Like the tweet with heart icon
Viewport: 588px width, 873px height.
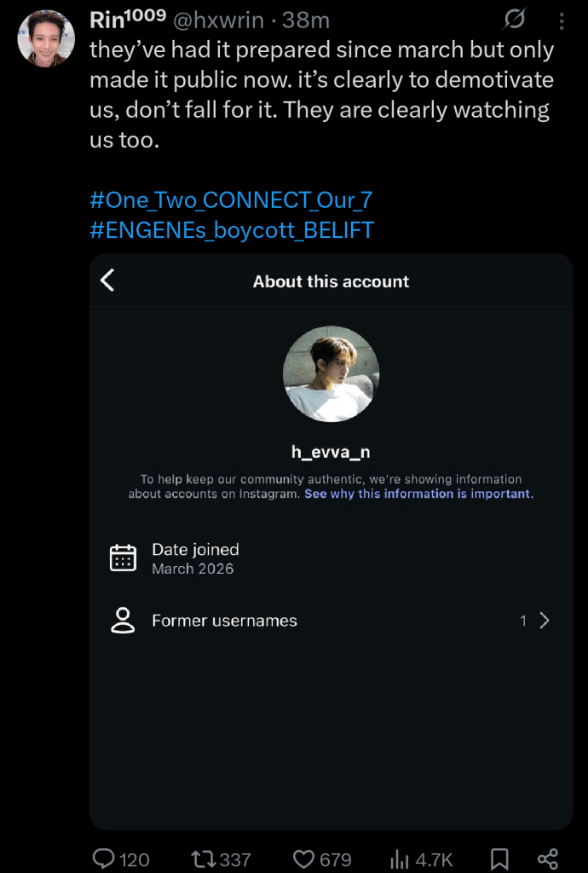[x=304, y=859]
